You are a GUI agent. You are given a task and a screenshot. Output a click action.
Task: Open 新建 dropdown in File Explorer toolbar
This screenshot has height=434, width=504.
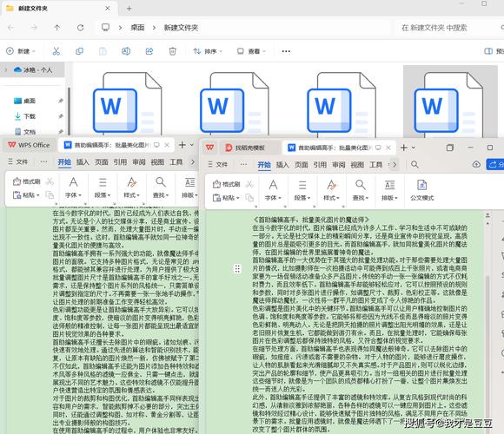click(x=21, y=51)
